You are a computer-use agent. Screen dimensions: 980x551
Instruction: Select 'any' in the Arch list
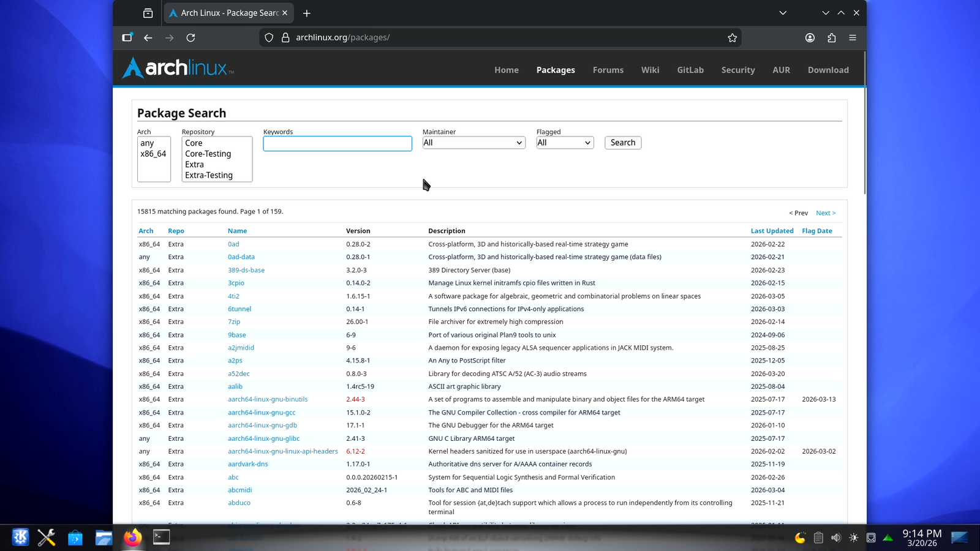coord(153,143)
